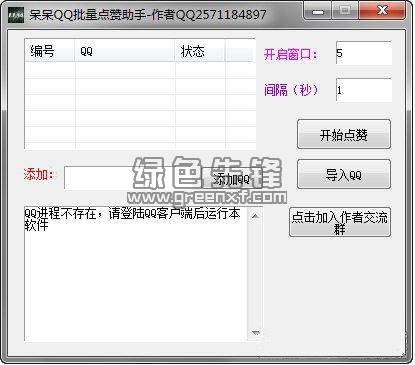Click the 编号 column header
415x365 pixels.
(50, 51)
